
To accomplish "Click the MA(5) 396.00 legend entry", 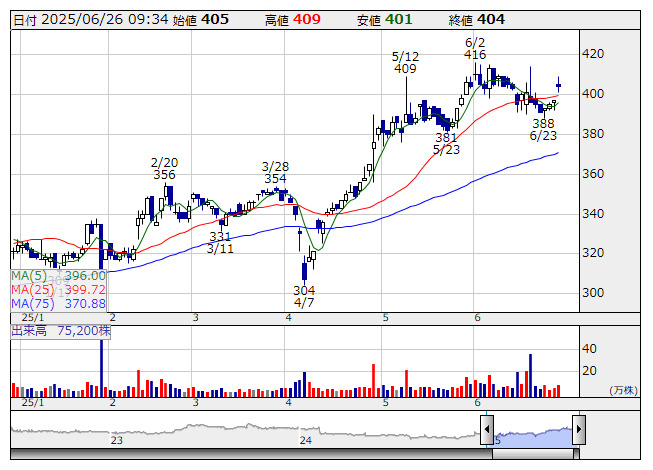I will 58,276.
